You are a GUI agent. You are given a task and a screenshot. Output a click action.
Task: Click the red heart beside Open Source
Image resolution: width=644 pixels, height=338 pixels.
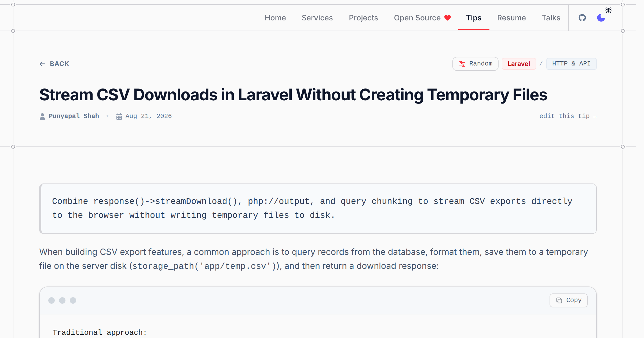[x=448, y=18]
